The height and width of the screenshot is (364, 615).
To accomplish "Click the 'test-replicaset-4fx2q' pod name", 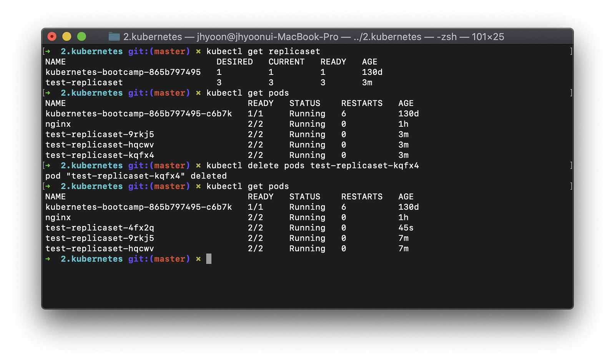I will [x=100, y=228].
